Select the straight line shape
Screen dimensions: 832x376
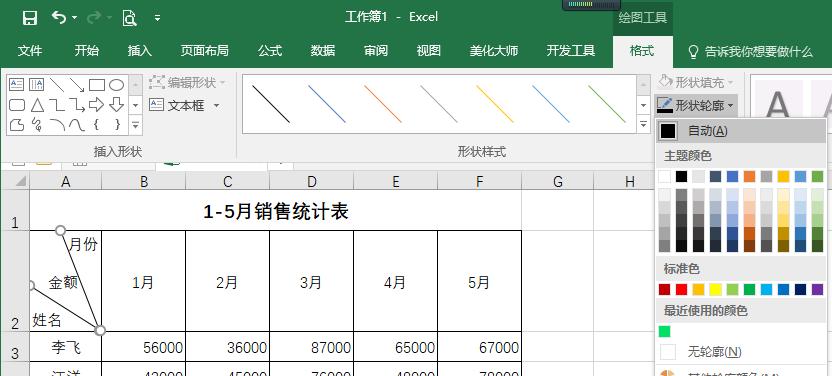coord(57,85)
